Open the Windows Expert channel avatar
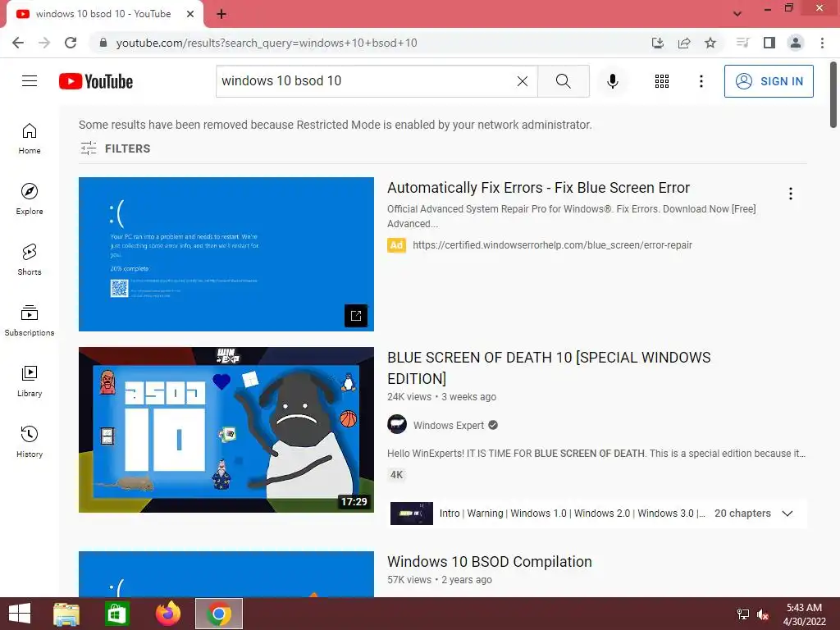The height and width of the screenshot is (630, 840). point(397,425)
